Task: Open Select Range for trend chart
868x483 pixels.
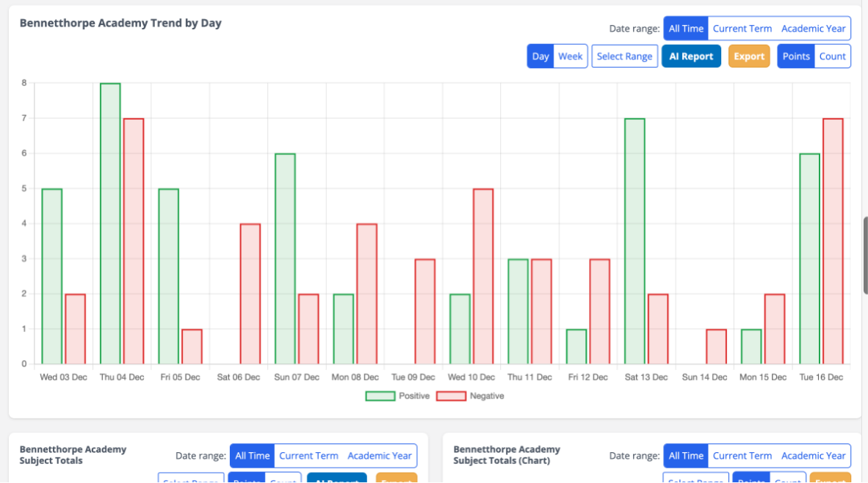Action: click(x=624, y=57)
